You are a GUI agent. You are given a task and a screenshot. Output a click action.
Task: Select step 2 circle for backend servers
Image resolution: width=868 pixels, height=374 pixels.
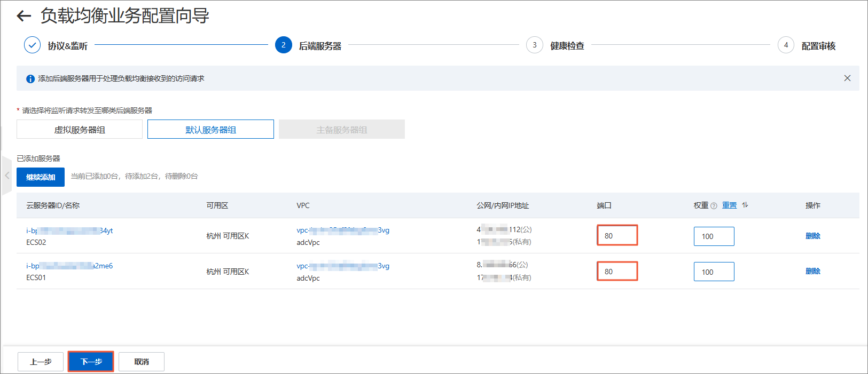pyautogui.click(x=284, y=45)
